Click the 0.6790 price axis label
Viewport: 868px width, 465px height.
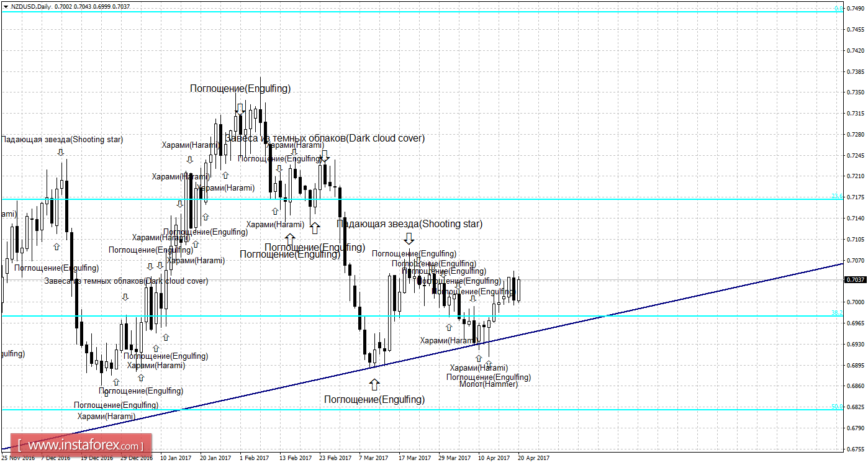click(856, 428)
